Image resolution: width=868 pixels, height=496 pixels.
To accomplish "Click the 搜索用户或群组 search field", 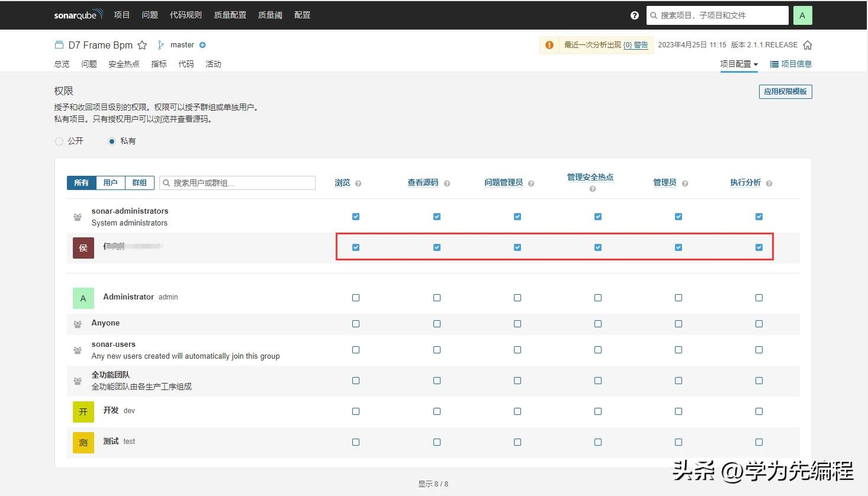I will point(237,183).
